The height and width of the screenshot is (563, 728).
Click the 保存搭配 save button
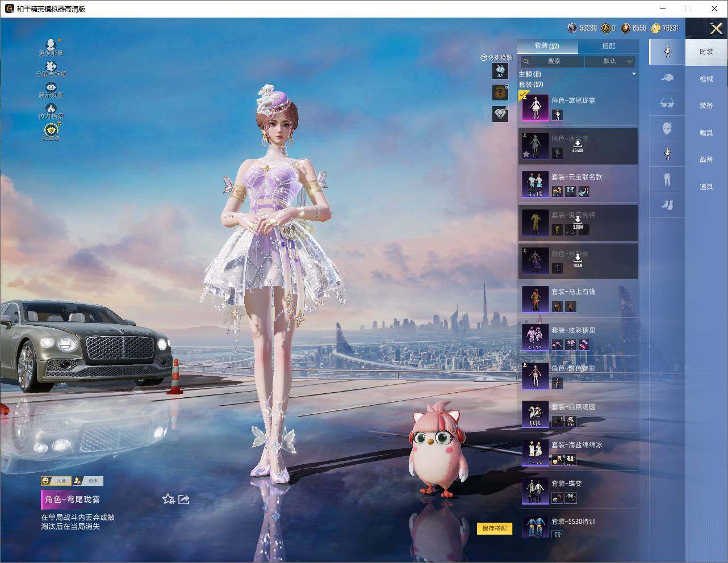[494, 528]
